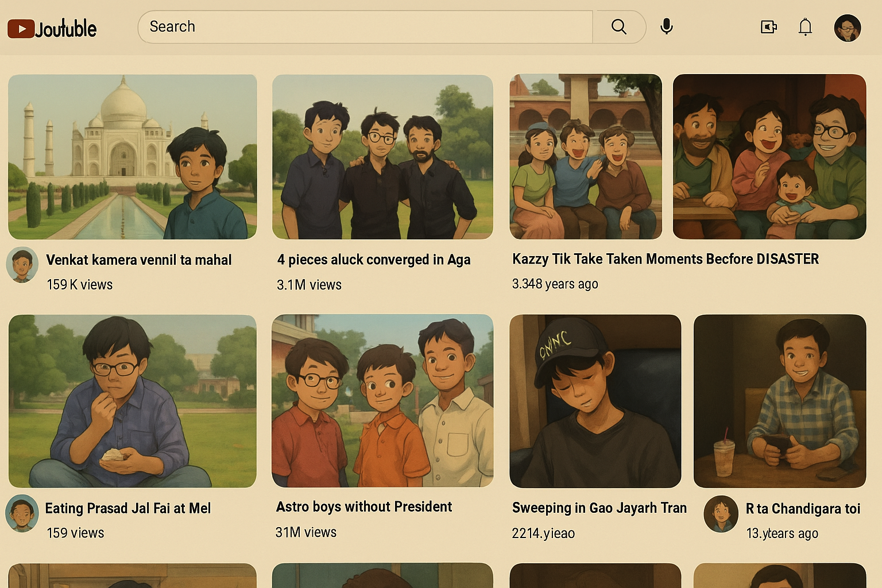Click into the Search text field
The width and height of the screenshot is (882, 588).
click(x=365, y=27)
